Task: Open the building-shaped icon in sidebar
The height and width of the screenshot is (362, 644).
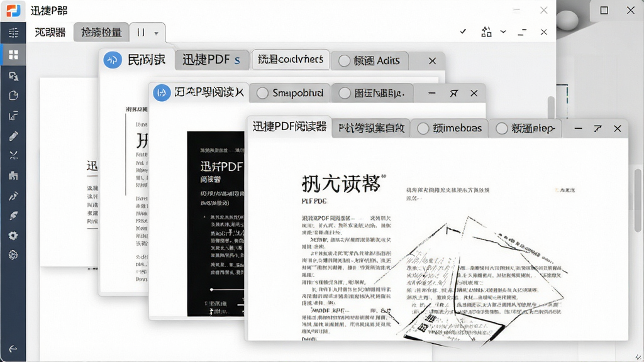Action: tap(13, 176)
